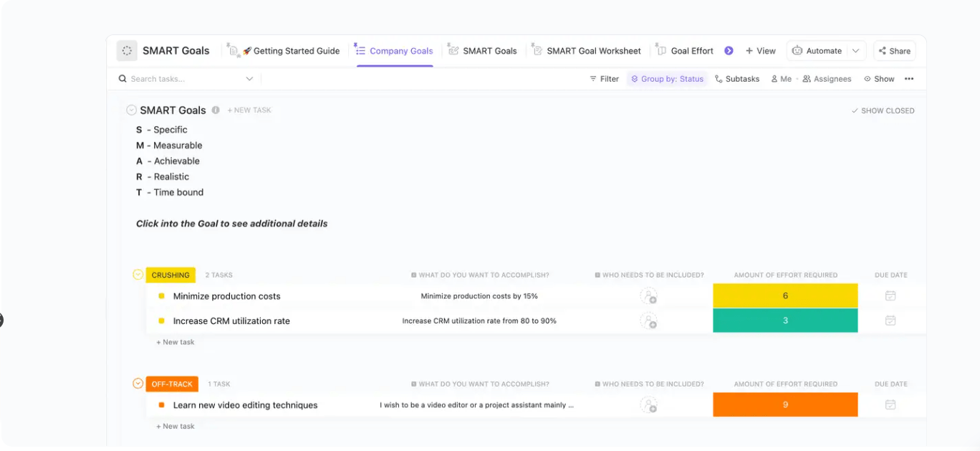The image size is (980, 451).
Task: Click the OFF-TRACK status label
Action: tap(172, 384)
